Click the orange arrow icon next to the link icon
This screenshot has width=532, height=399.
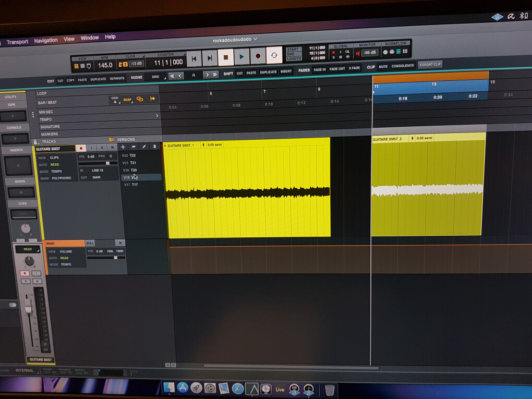pos(153,99)
